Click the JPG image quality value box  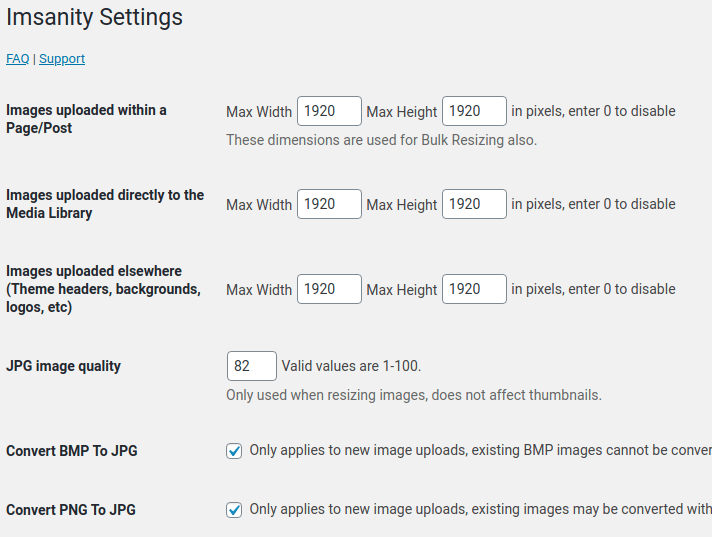pos(252,366)
